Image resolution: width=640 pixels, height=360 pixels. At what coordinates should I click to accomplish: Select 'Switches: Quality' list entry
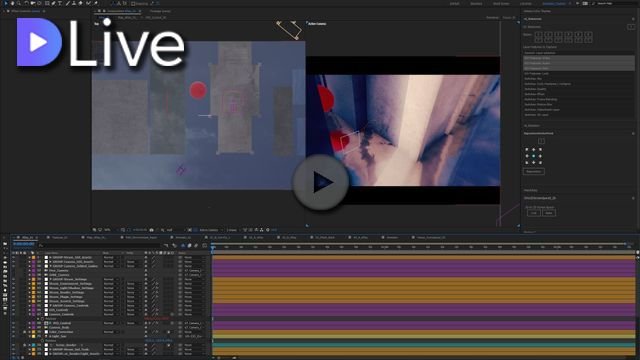[578, 89]
